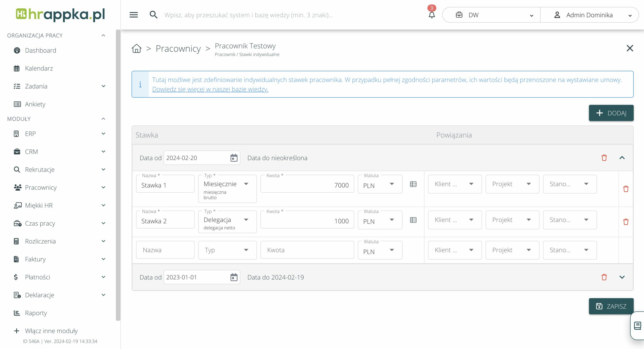Click the home breadcrumb icon
The width and height of the screenshot is (644, 349).
tap(137, 48)
